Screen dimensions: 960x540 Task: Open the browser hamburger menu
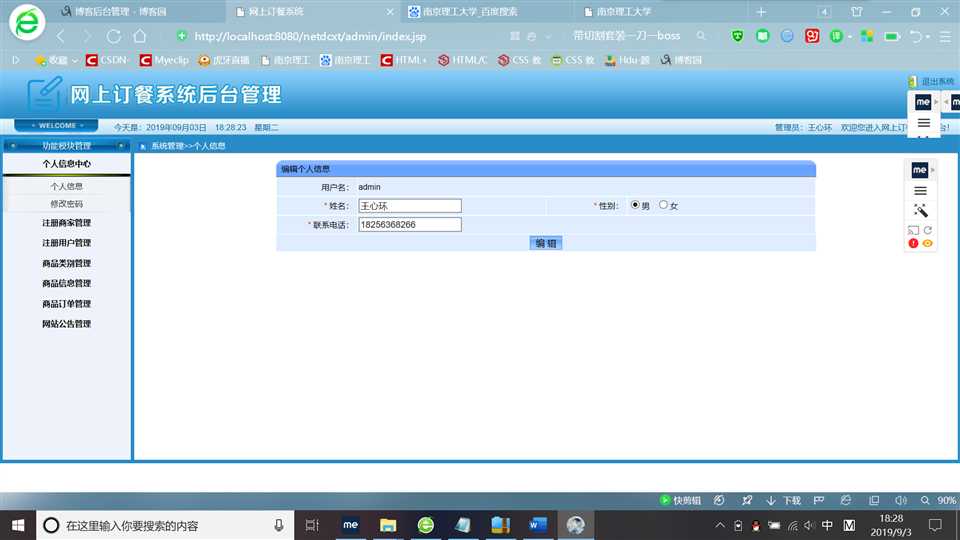[945, 37]
